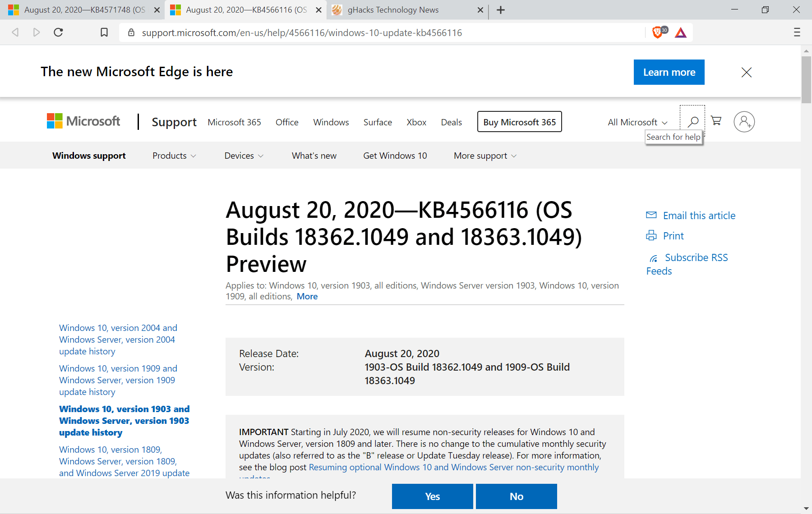
Task: Click Buy Microsoft 365 button
Action: click(x=520, y=122)
